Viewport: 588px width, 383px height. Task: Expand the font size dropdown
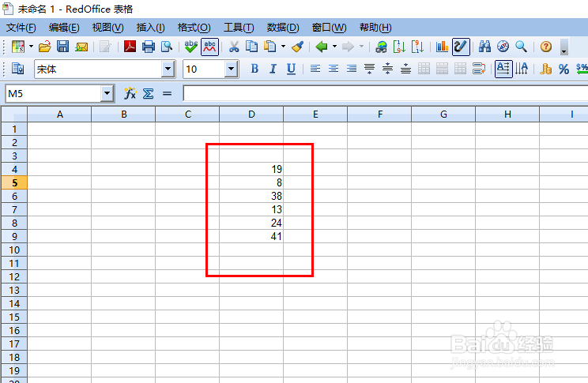click(231, 69)
